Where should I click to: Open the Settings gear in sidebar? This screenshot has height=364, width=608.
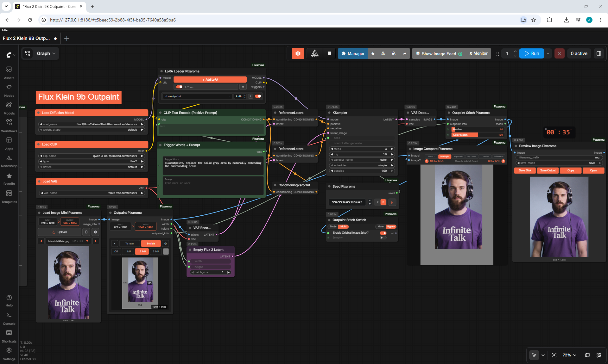[x=9, y=354]
